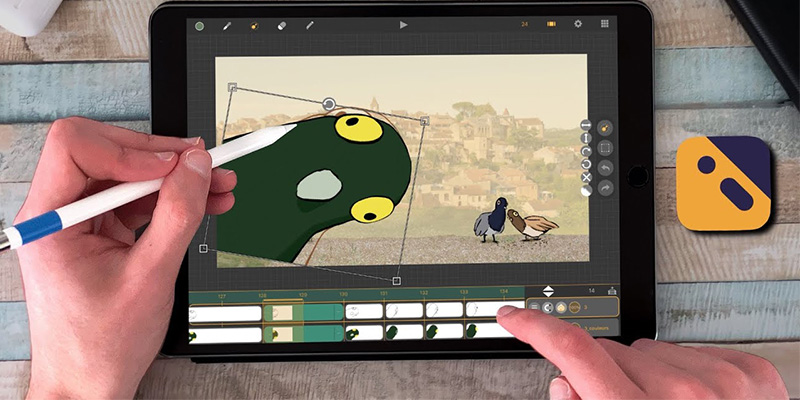Image resolution: width=800 pixels, height=400 pixels.
Task: Select the top layer thumbnail at frame 130
Action: coord(364,311)
